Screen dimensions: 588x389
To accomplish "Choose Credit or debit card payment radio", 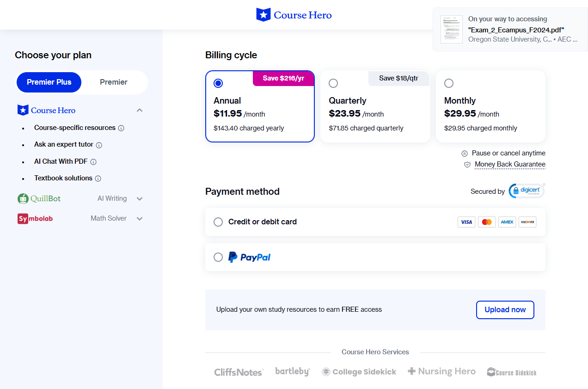I will pos(218,222).
